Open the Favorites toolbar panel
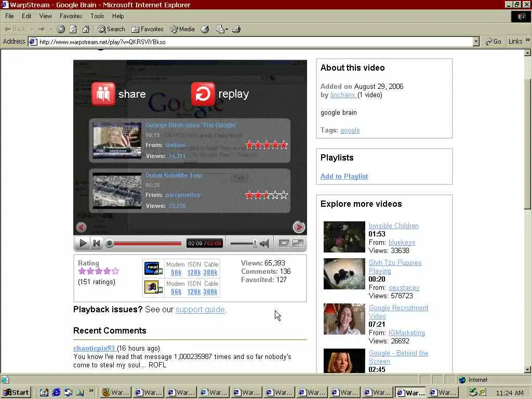This screenshot has width=532, height=399. tap(148, 29)
